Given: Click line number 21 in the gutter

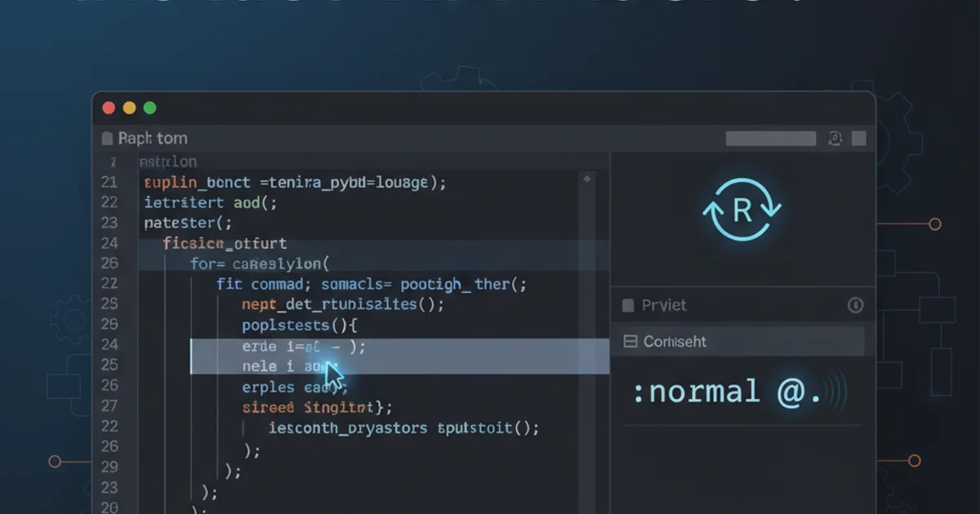Looking at the screenshot, I should point(109,182).
